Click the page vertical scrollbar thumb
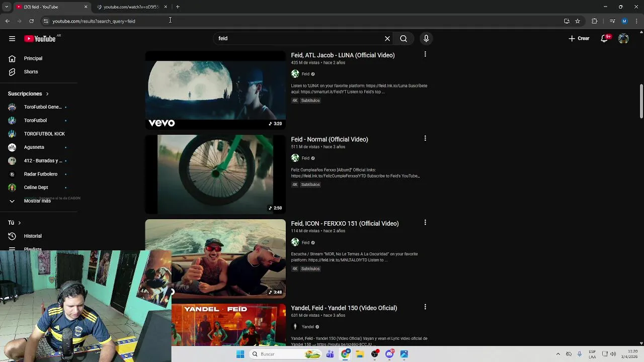644x362 pixels. pyautogui.click(x=641, y=102)
